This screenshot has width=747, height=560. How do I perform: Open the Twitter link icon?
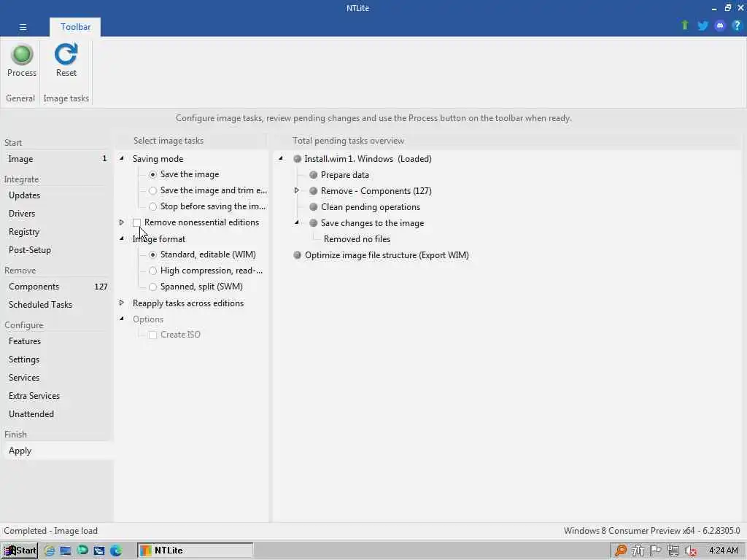703,26
